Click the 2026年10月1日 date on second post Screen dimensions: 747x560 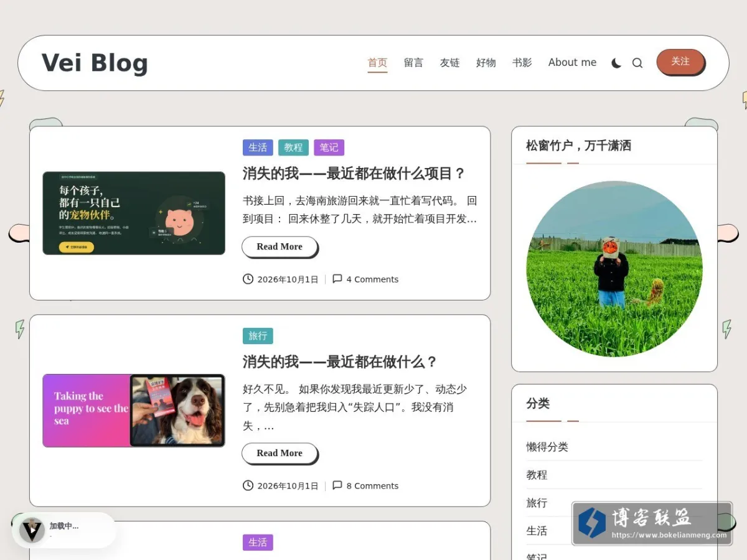288,486
